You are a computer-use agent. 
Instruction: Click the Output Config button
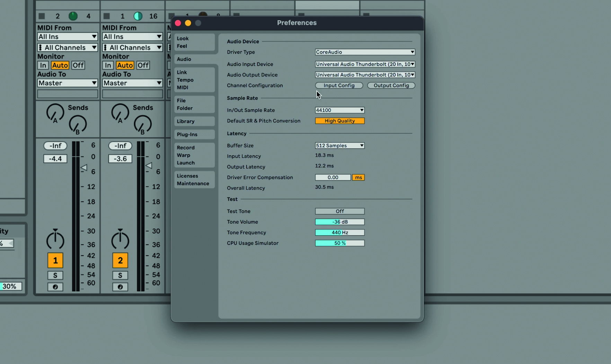pyautogui.click(x=391, y=85)
